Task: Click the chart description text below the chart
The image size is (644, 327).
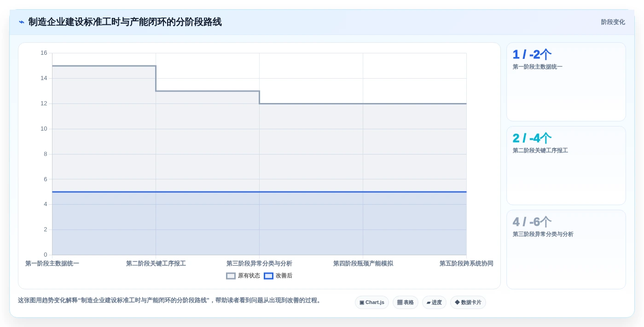Action: (x=169, y=300)
